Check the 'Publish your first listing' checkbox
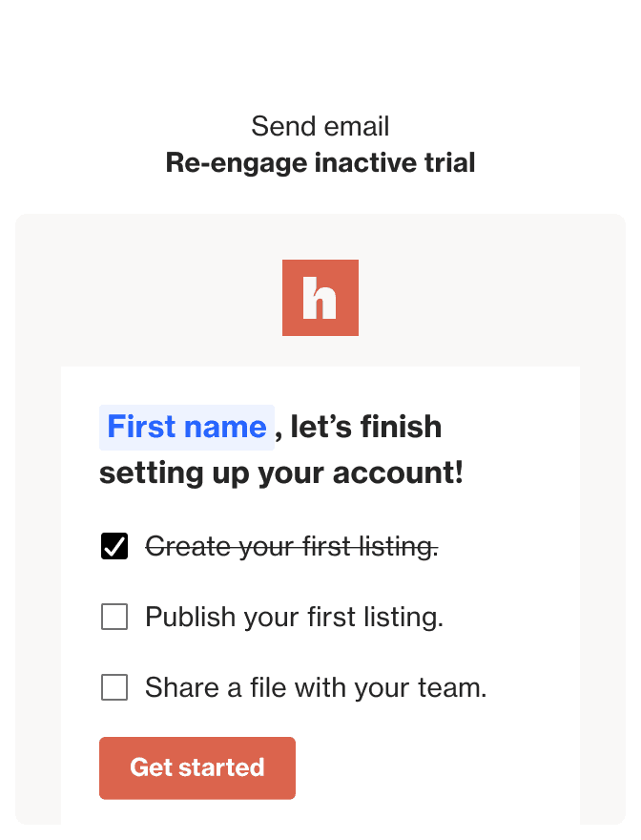The width and height of the screenshot is (641, 840). [114, 617]
